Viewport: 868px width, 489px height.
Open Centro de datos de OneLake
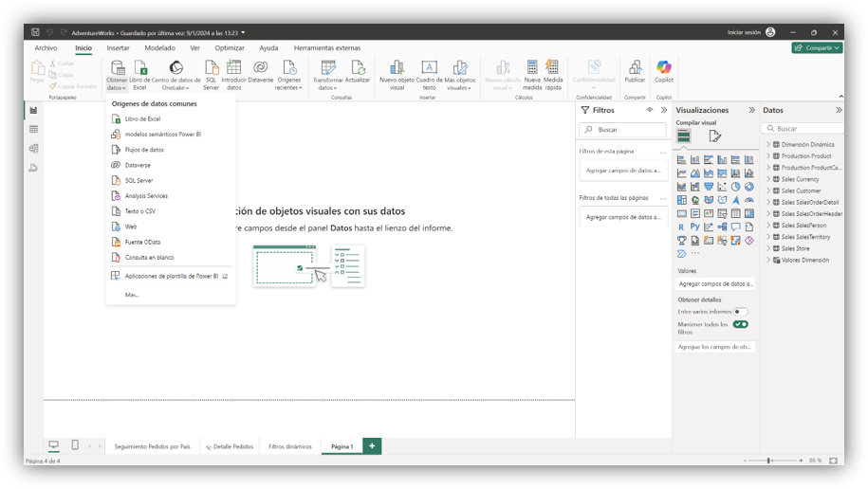click(176, 75)
